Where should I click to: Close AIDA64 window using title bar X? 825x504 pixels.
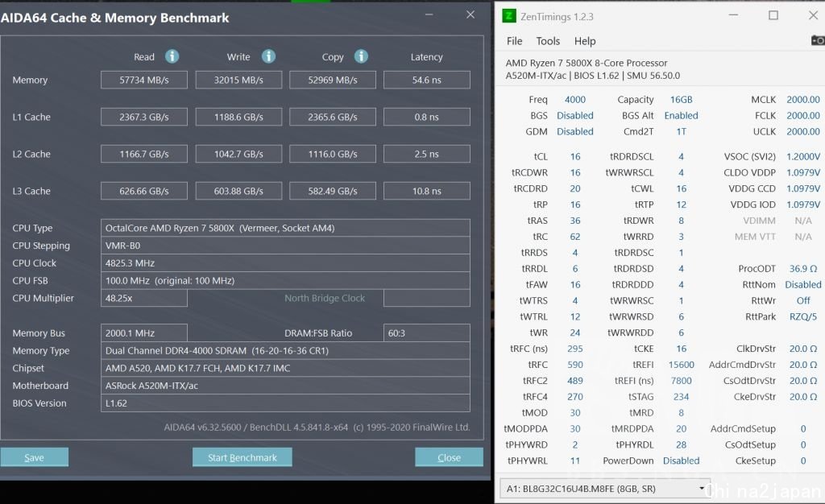click(x=471, y=15)
